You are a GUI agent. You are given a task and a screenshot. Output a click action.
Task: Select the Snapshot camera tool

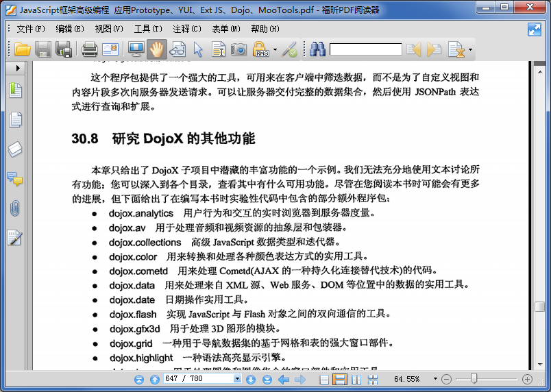click(x=239, y=49)
